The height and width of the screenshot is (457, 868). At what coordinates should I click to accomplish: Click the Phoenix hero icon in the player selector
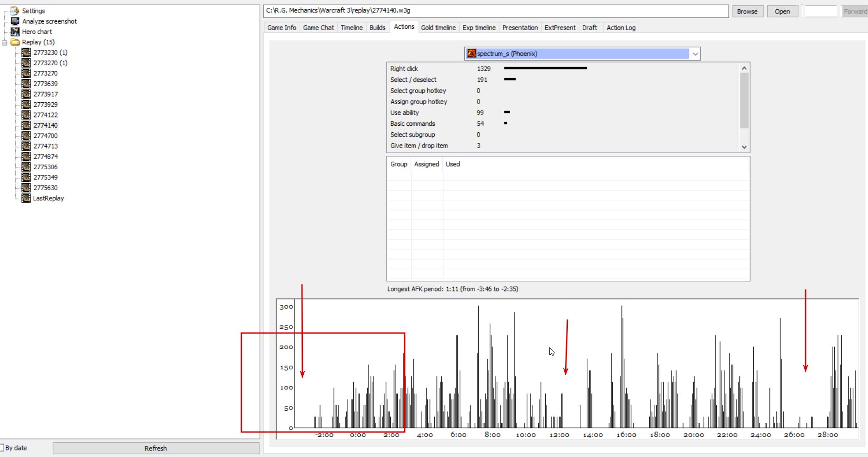(x=472, y=54)
